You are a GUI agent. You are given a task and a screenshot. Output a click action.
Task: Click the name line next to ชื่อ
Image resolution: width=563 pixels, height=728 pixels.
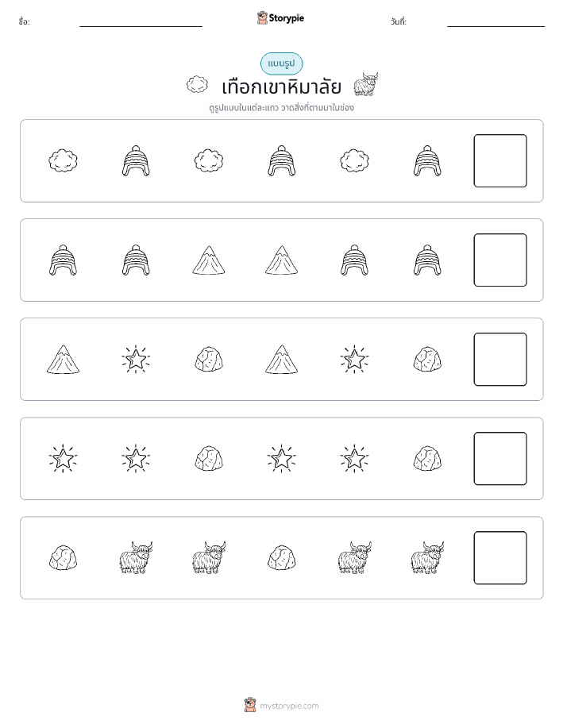[141, 26]
